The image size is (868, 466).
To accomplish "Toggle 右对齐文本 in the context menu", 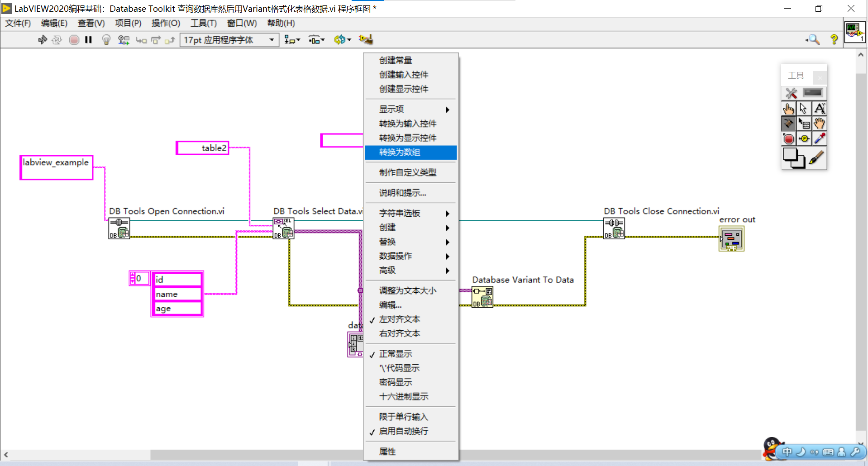I will click(399, 333).
